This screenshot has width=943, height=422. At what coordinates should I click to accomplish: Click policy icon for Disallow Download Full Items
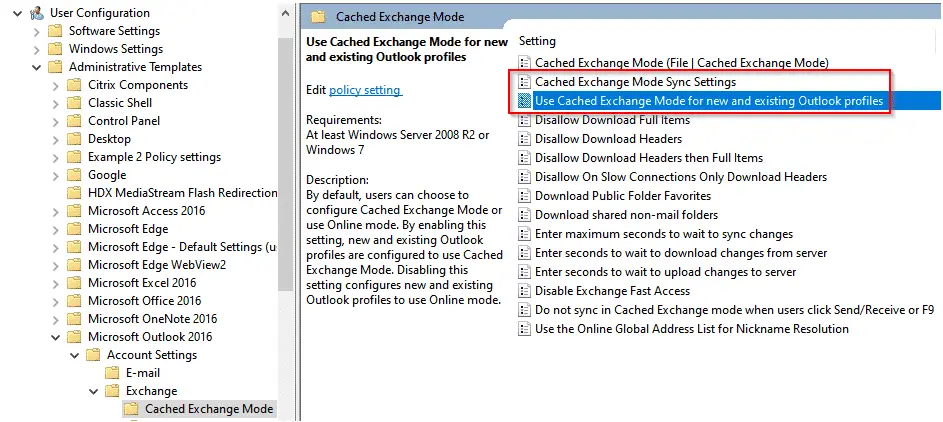pyautogui.click(x=525, y=120)
